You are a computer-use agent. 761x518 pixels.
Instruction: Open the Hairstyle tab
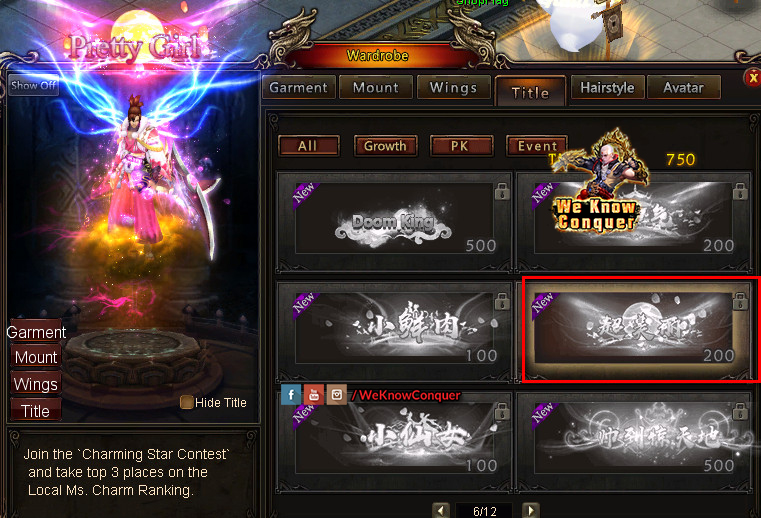tap(607, 87)
